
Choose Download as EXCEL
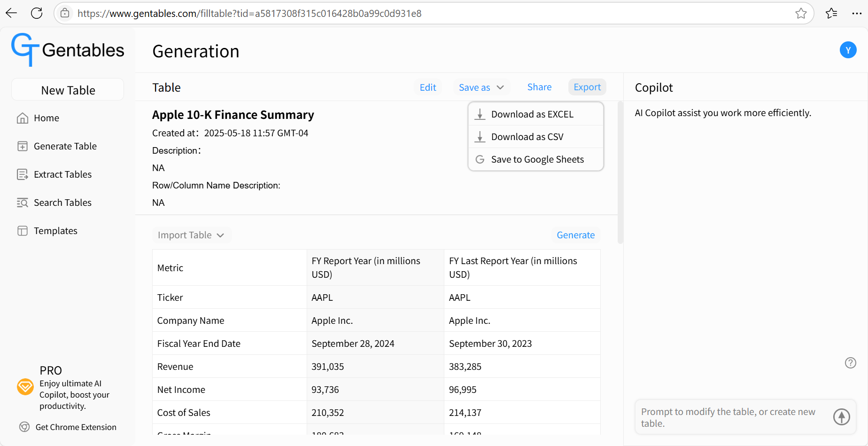click(536, 114)
